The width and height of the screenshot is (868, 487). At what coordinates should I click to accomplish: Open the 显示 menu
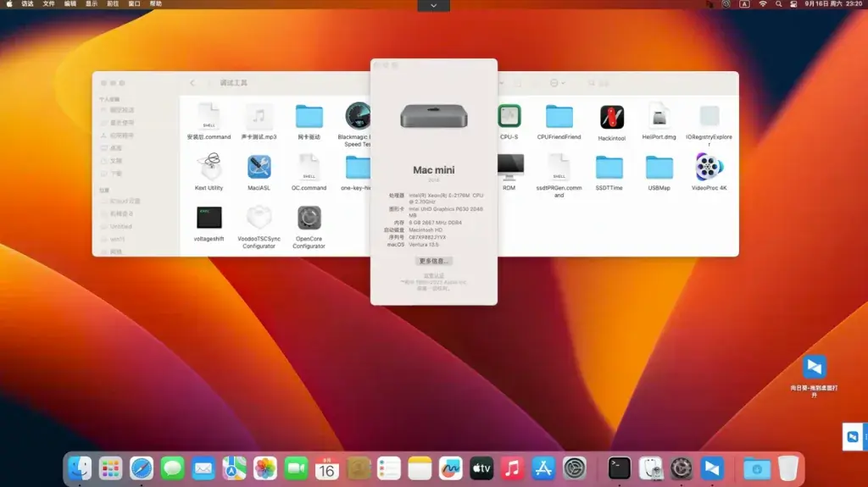(92, 4)
